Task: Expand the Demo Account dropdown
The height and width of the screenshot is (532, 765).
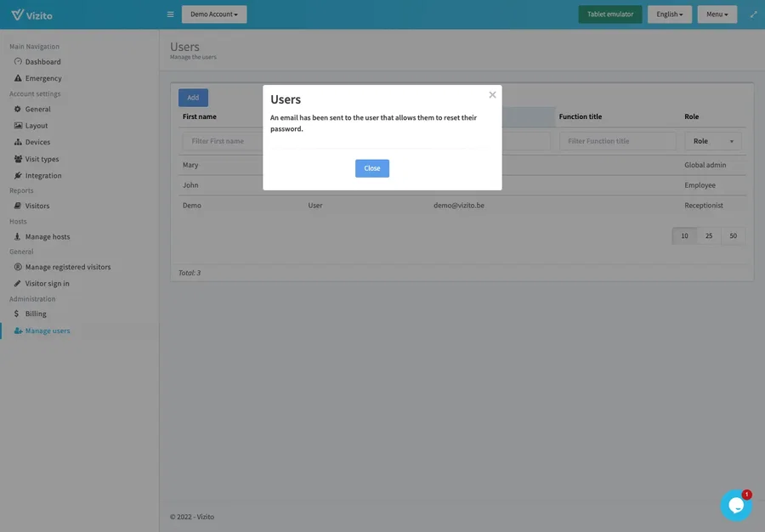Action: click(x=213, y=14)
